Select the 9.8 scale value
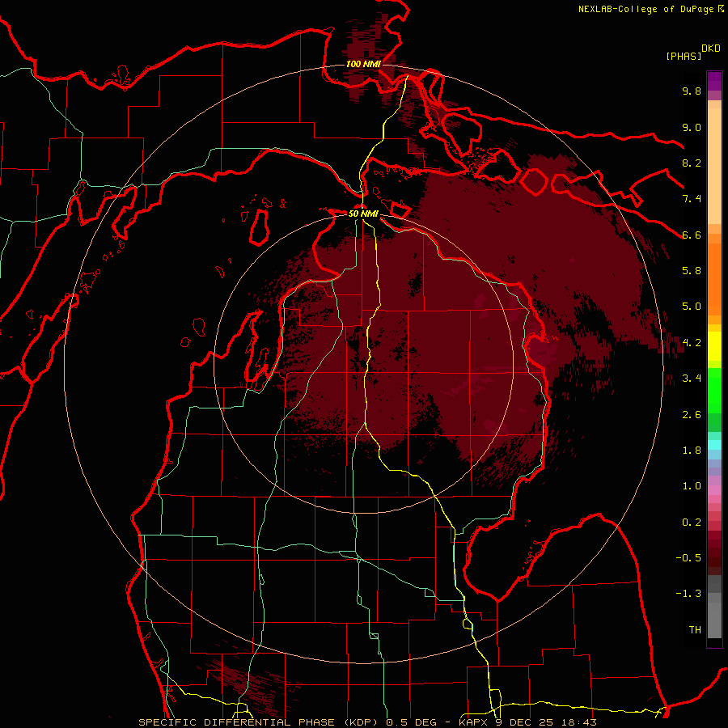Screen dimensions: 728x728 point(692,91)
